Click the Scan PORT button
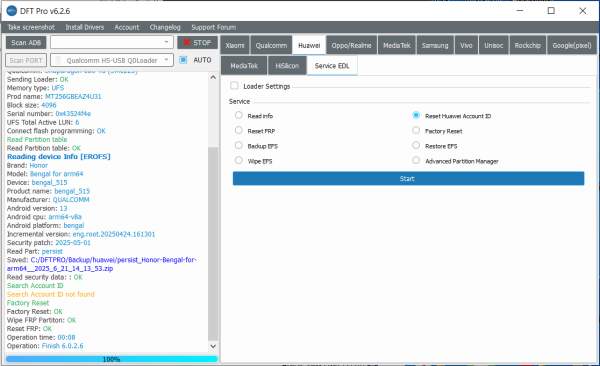The image size is (600, 366). click(x=26, y=60)
